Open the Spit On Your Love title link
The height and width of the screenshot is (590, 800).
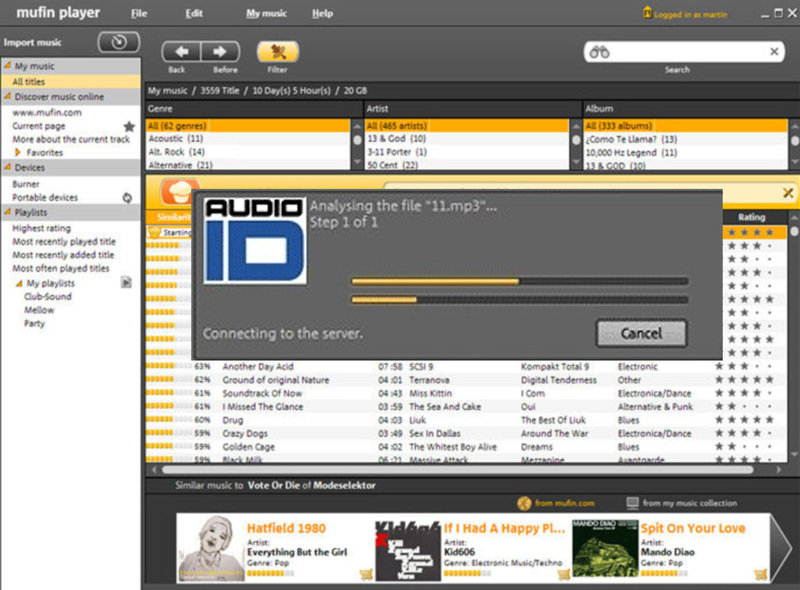(693, 528)
